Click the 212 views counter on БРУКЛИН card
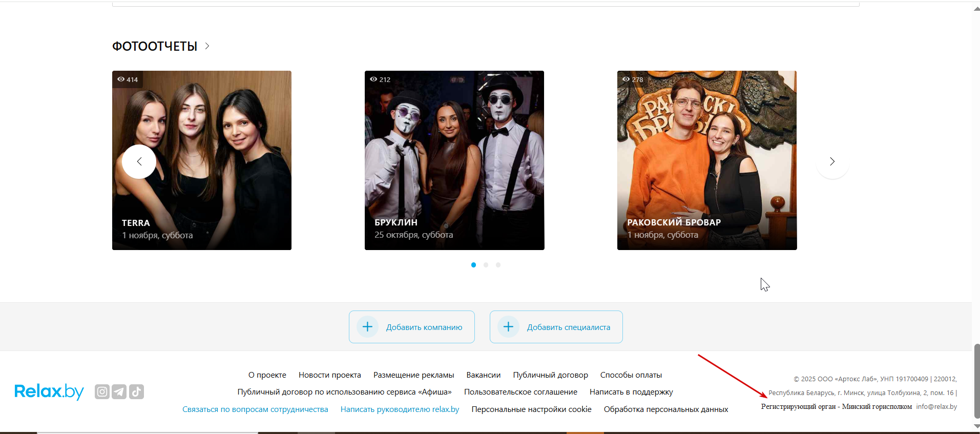 (380, 79)
